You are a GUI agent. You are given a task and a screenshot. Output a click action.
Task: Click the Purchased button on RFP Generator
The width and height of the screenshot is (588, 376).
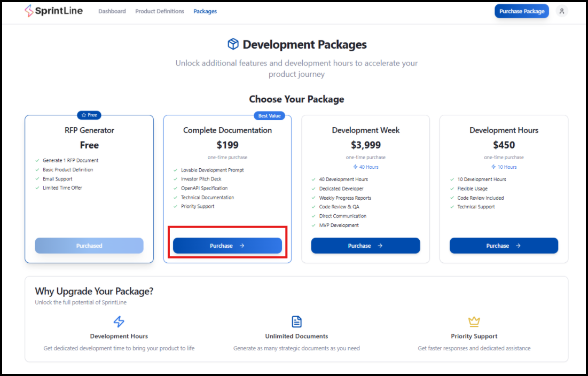pos(89,246)
